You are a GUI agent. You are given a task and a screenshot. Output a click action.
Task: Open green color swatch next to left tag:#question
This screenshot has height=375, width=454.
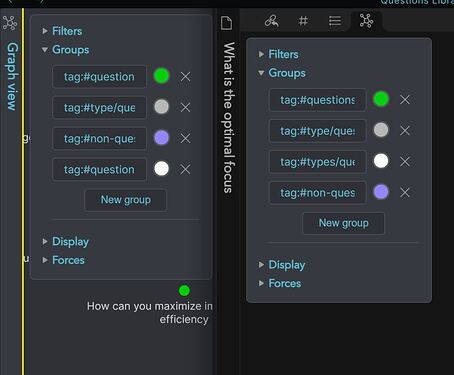pos(161,76)
